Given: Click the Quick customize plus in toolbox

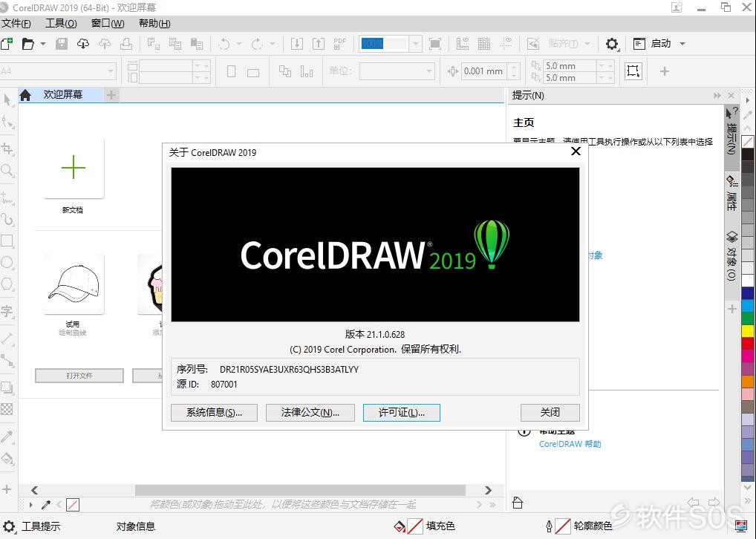Looking at the screenshot, I should [7, 490].
